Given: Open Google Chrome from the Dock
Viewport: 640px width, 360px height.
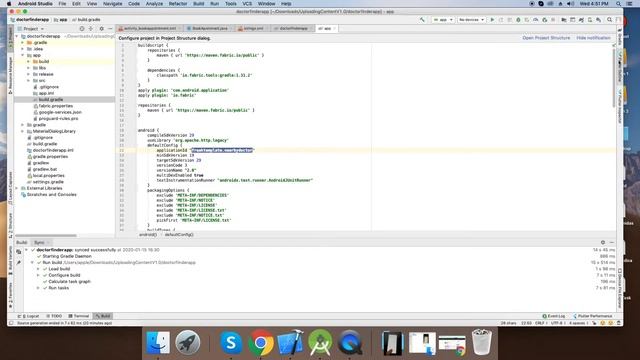Looking at the screenshot, I should pyautogui.click(x=260, y=342).
